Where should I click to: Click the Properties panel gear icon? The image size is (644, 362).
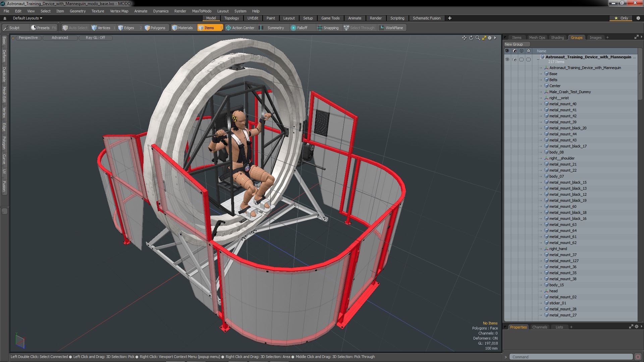637,327
